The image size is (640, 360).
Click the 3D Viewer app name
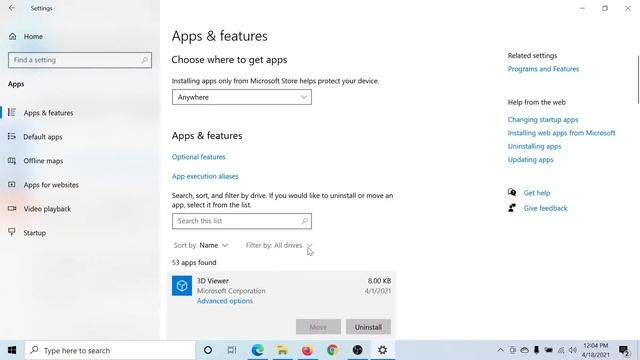point(213,281)
